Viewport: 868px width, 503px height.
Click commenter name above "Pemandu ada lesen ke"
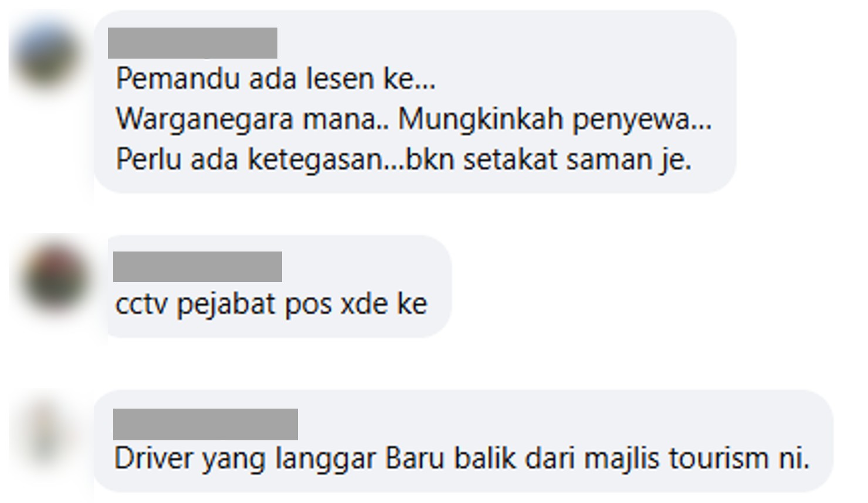(192, 43)
